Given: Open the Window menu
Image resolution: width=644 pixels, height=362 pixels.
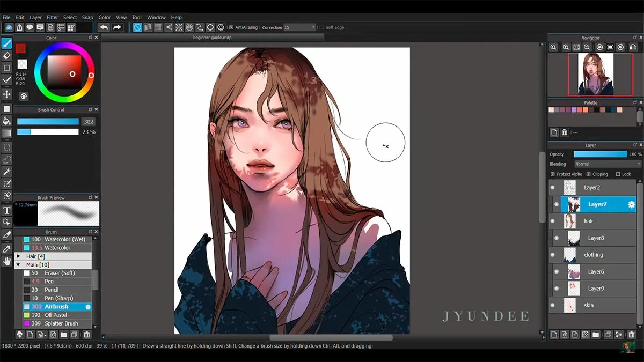Looking at the screenshot, I should pos(156,17).
